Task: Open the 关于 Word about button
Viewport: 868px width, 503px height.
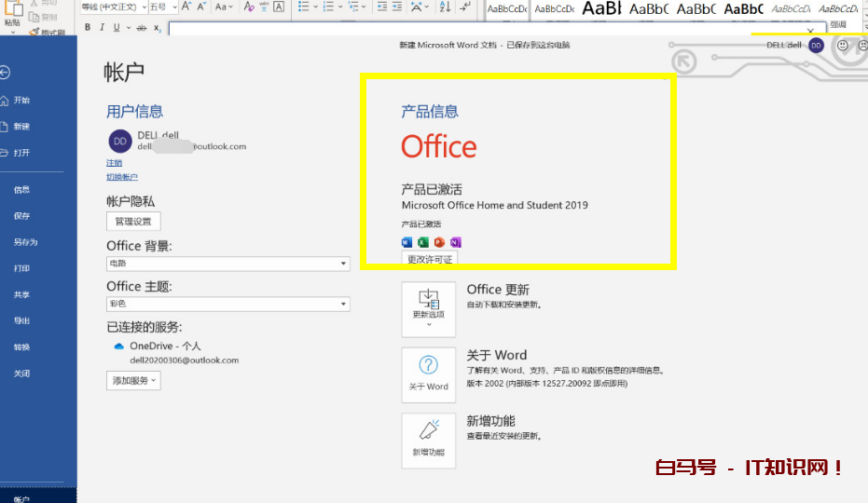Action: [429, 374]
